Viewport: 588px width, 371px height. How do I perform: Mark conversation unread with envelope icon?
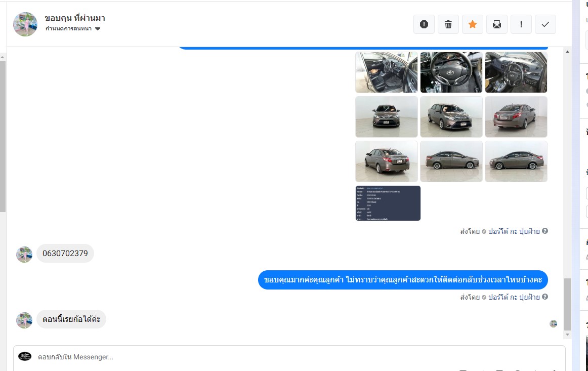[x=497, y=24]
